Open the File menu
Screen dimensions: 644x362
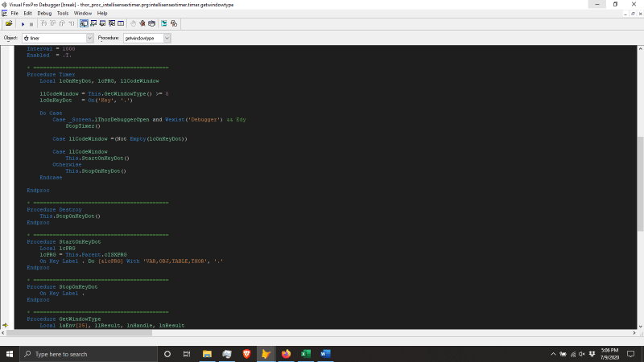(14, 13)
